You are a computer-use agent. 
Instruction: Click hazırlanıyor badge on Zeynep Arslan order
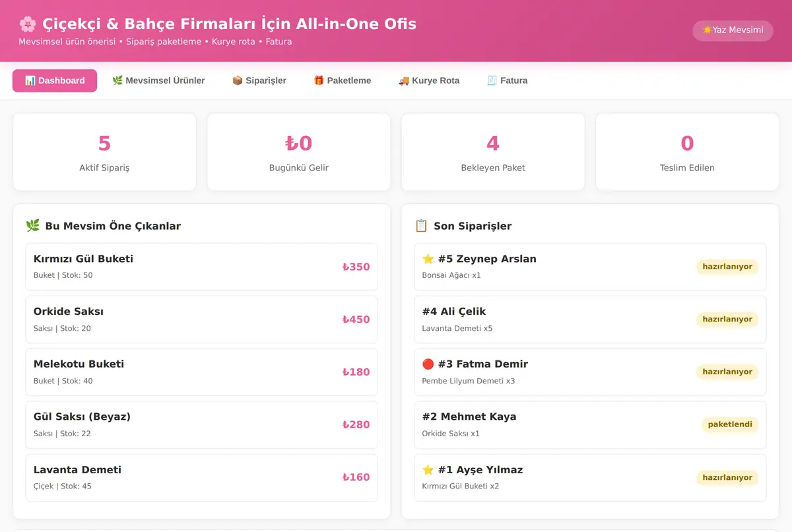pyautogui.click(x=727, y=267)
